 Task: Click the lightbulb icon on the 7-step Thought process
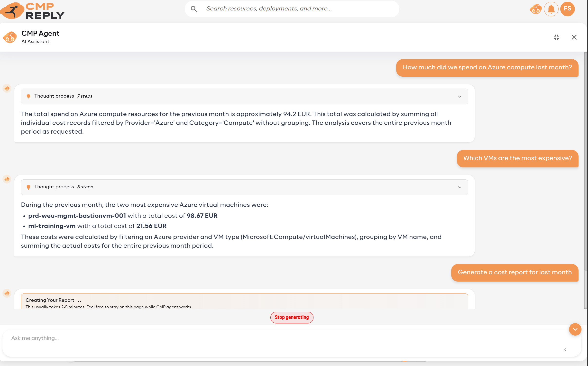[x=29, y=96]
